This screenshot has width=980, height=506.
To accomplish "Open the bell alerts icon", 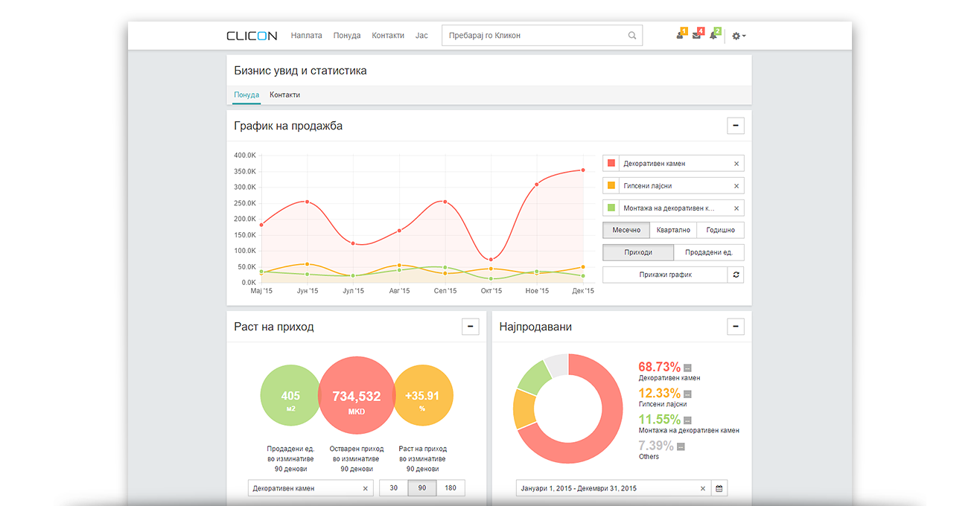I will pos(713,35).
